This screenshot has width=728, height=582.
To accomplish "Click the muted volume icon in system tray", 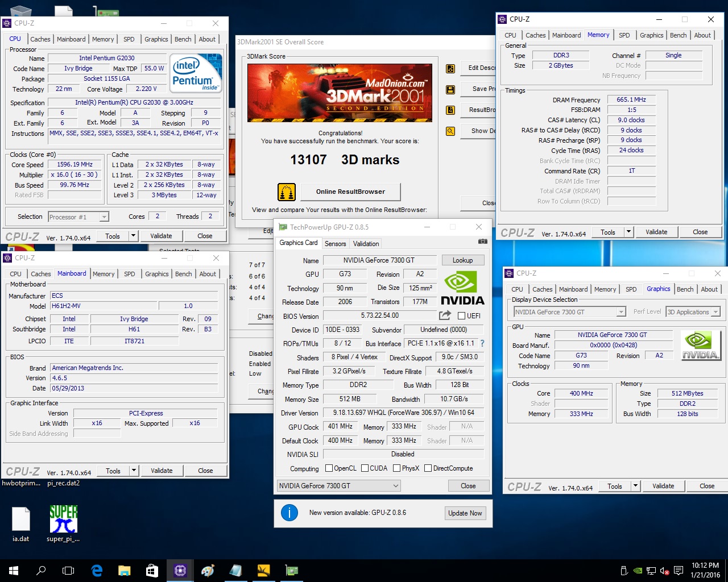I will (x=664, y=571).
